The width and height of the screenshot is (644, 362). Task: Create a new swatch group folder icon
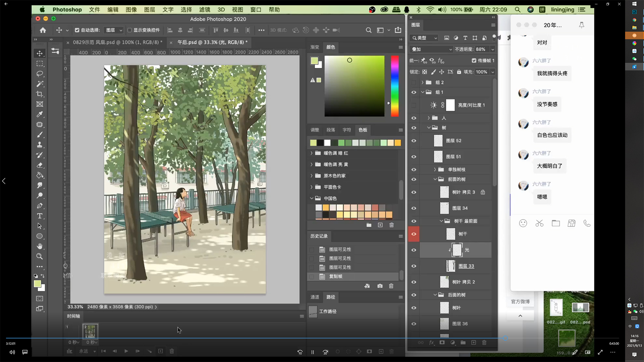369,225
